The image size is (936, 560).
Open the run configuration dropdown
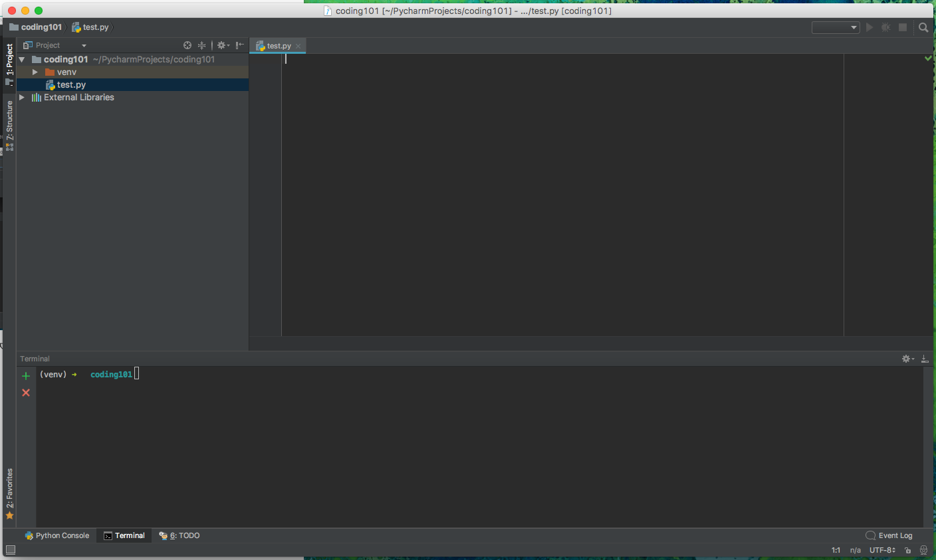point(836,27)
